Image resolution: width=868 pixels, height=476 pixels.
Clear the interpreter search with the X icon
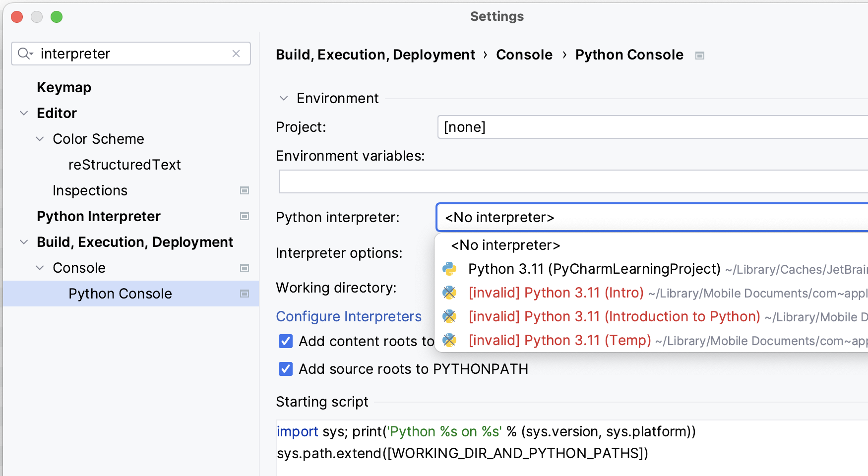click(236, 54)
